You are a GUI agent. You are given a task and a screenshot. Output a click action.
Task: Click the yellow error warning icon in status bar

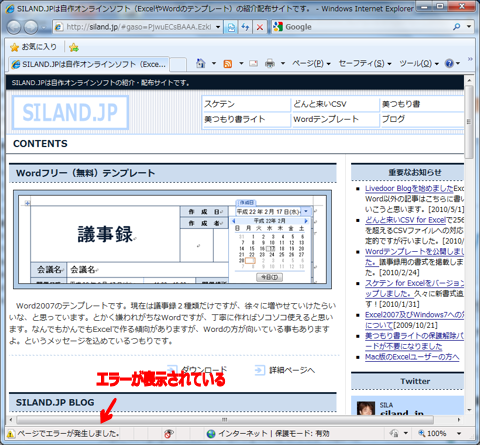pos(10,434)
